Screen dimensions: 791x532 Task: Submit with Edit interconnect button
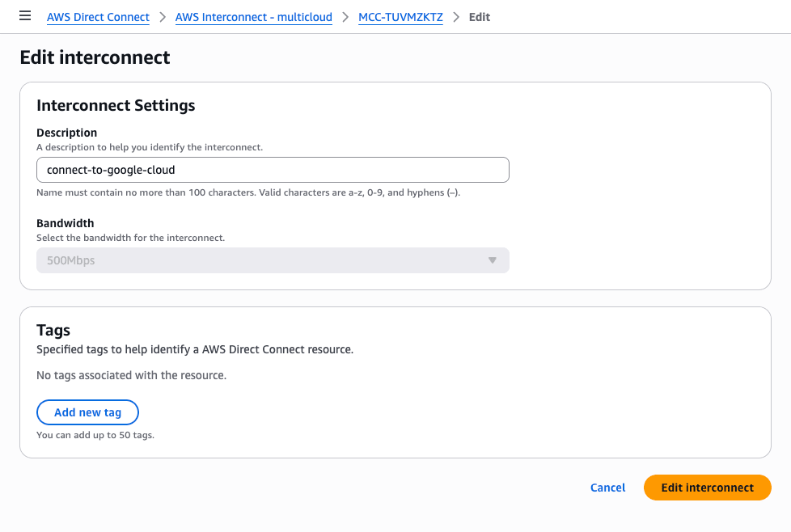click(x=707, y=488)
